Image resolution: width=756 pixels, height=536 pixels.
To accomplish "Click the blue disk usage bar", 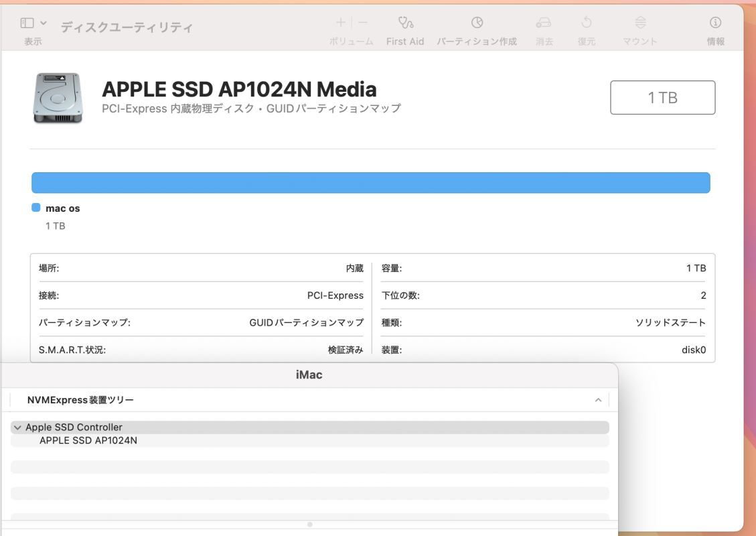I will pos(371,183).
